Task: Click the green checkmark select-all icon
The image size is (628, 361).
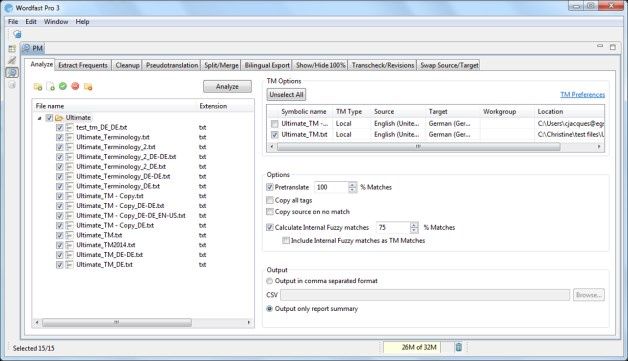Action: pyautogui.click(x=63, y=86)
